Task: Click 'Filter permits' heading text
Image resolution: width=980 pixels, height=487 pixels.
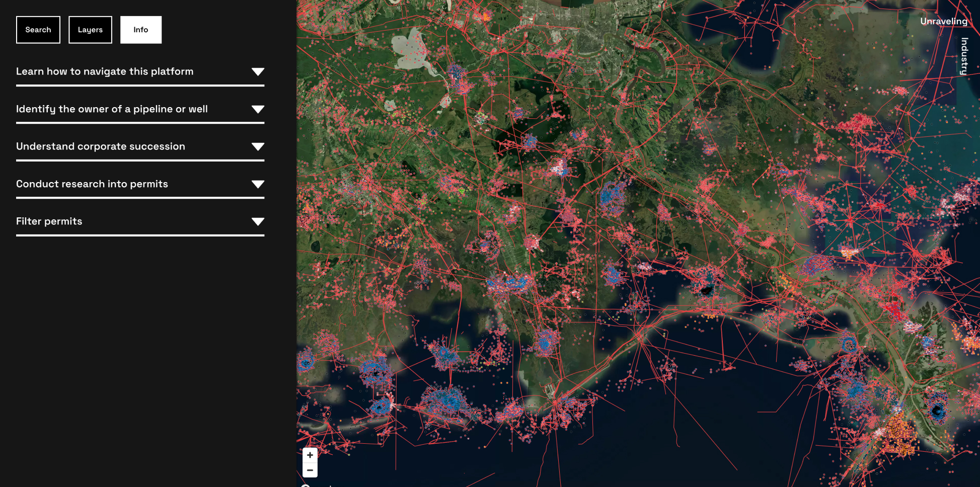Action: tap(49, 221)
